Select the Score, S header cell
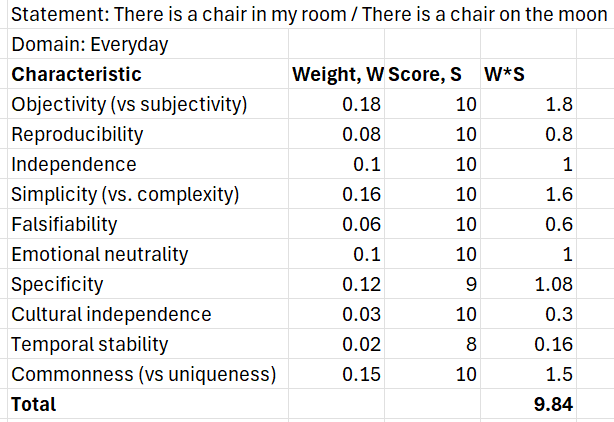The image size is (614, 422). point(432,74)
